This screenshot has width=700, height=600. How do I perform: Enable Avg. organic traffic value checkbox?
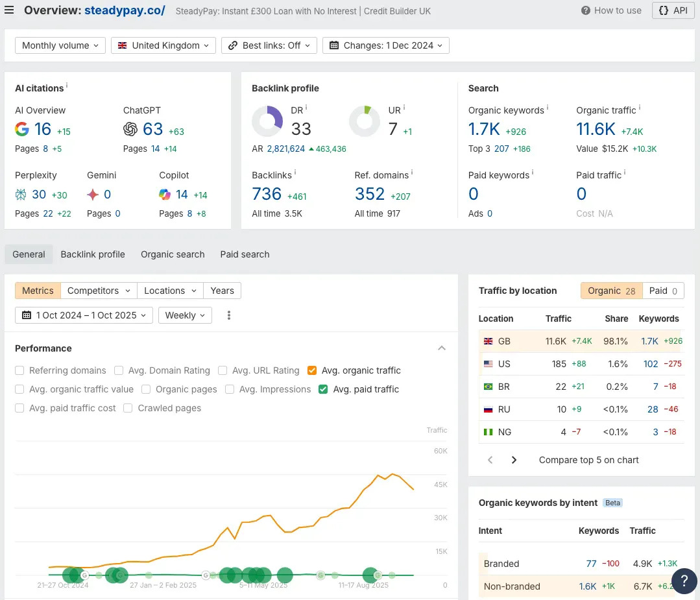coord(19,389)
